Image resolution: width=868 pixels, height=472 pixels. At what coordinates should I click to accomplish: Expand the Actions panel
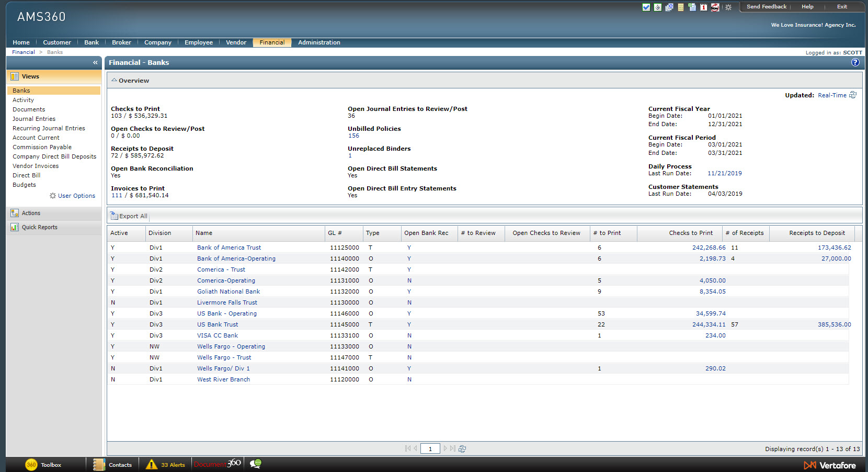point(31,213)
